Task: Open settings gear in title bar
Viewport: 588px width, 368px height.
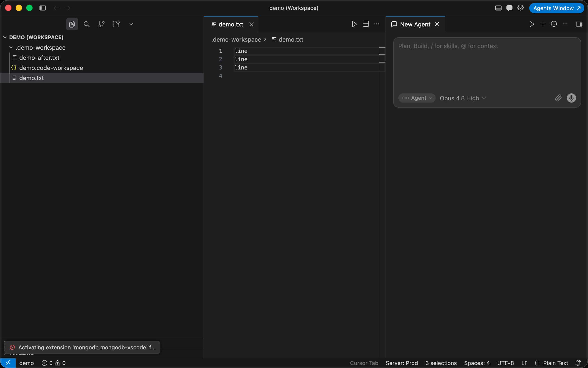Action: click(x=520, y=8)
